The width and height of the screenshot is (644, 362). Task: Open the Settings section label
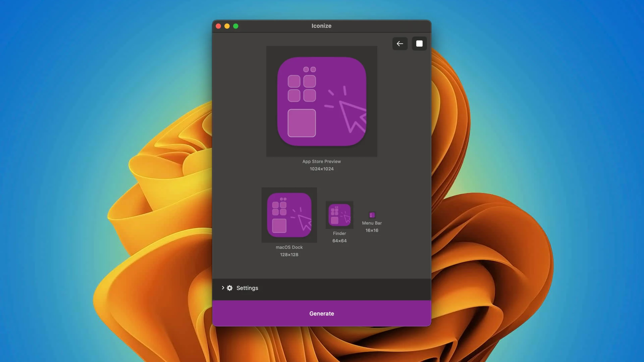[247, 288]
